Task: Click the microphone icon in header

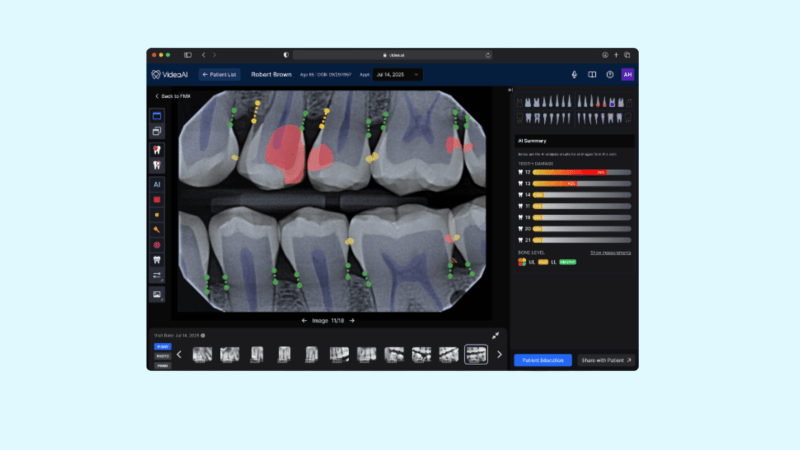Action: tap(574, 74)
